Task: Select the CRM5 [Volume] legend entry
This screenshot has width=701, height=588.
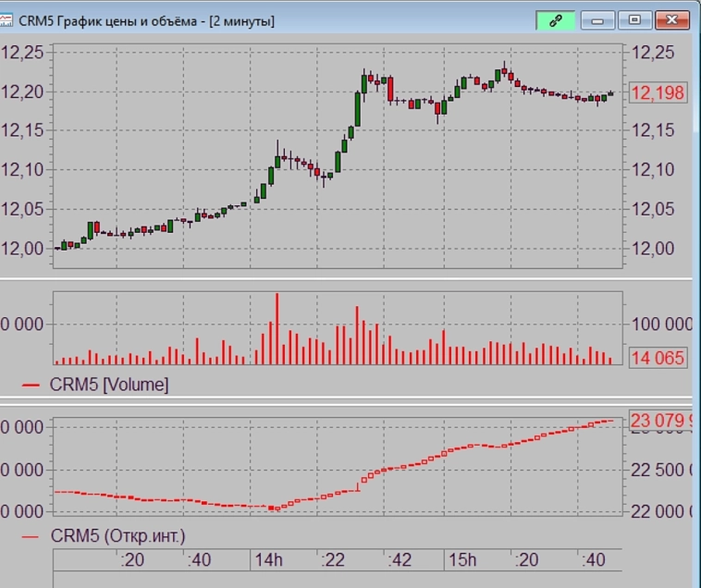Action: (x=109, y=385)
